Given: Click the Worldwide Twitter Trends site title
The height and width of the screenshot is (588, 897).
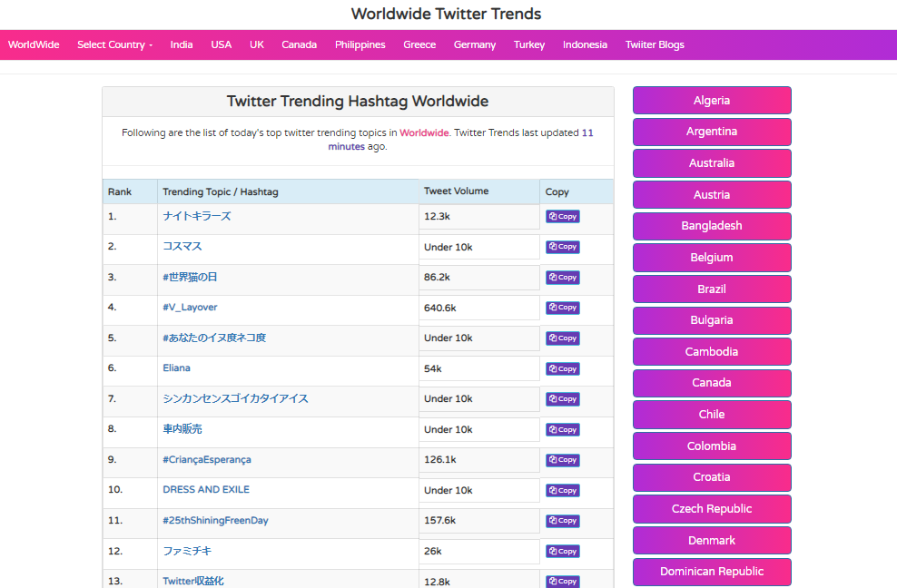Looking at the screenshot, I should tap(446, 14).
